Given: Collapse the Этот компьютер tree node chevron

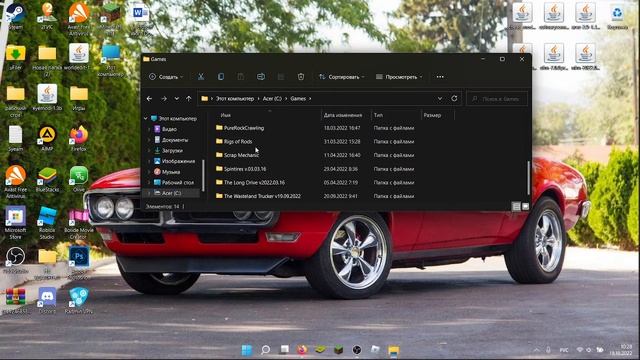Looking at the screenshot, I should (146, 118).
